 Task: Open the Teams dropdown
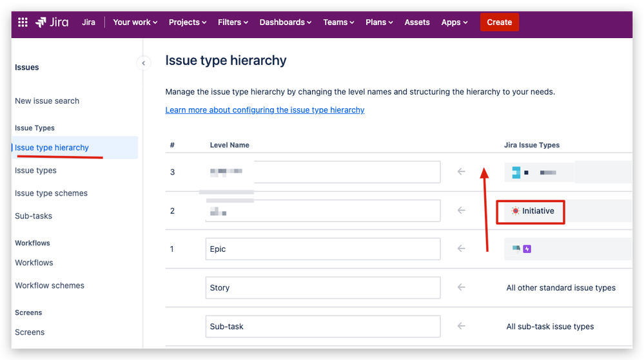(338, 22)
